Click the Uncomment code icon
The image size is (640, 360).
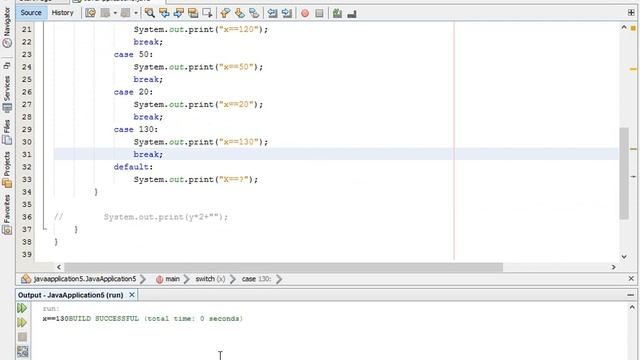click(x=352, y=14)
